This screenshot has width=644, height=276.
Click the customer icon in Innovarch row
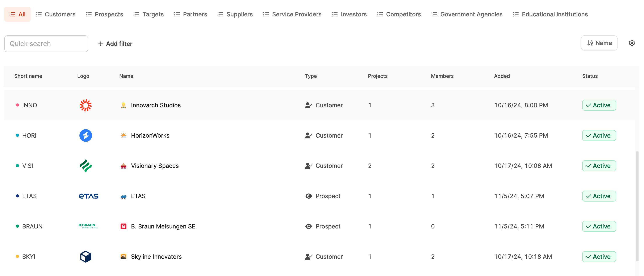tap(308, 105)
